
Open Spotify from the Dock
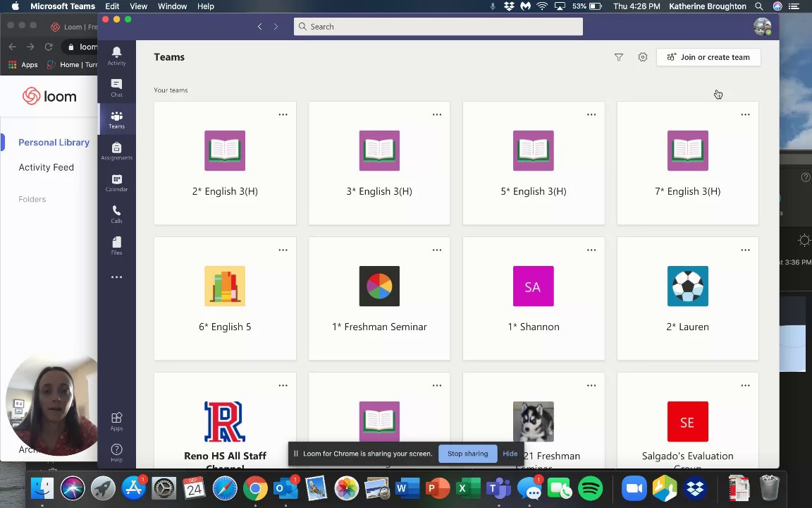coord(590,488)
